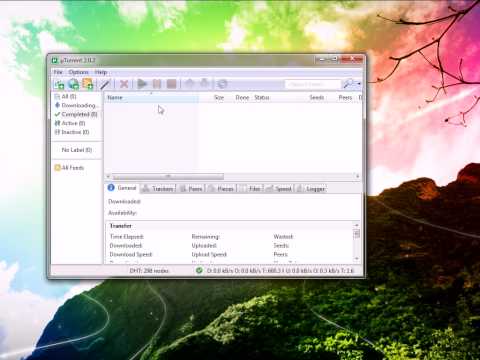This screenshot has height=360, width=480.
Task: Click the torrent list horizontal scrollbar thumb
Action: click(168, 176)
